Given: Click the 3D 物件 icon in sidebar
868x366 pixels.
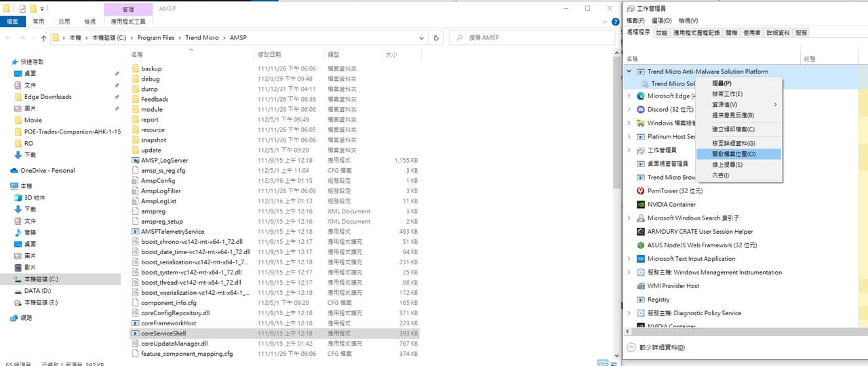Looking at the screenshot, I should 18,197.
